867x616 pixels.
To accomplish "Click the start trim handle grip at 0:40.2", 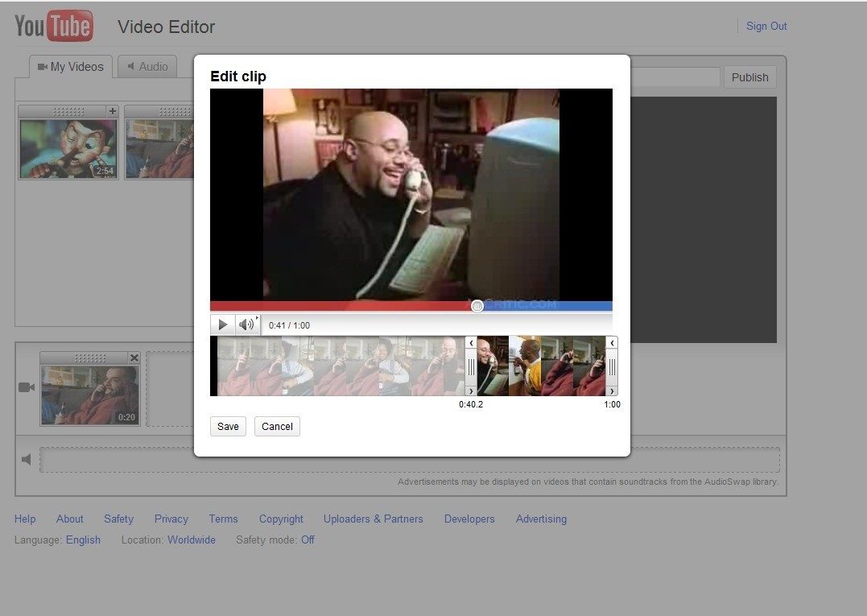I will pos(471,366).
